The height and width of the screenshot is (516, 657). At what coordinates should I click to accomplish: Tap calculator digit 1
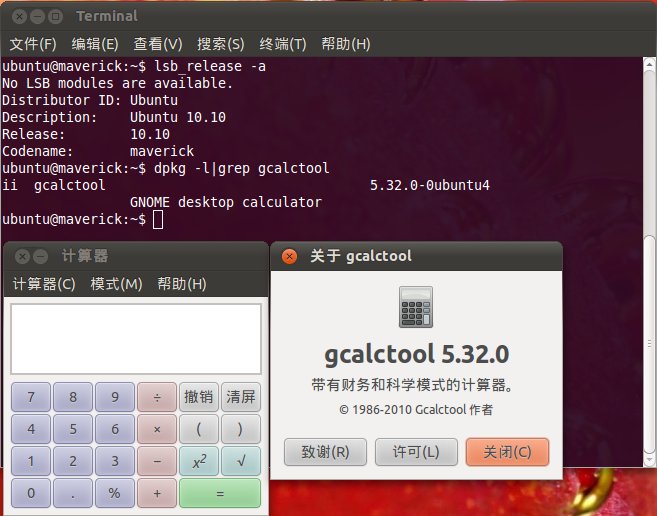[x=31, y=461]
